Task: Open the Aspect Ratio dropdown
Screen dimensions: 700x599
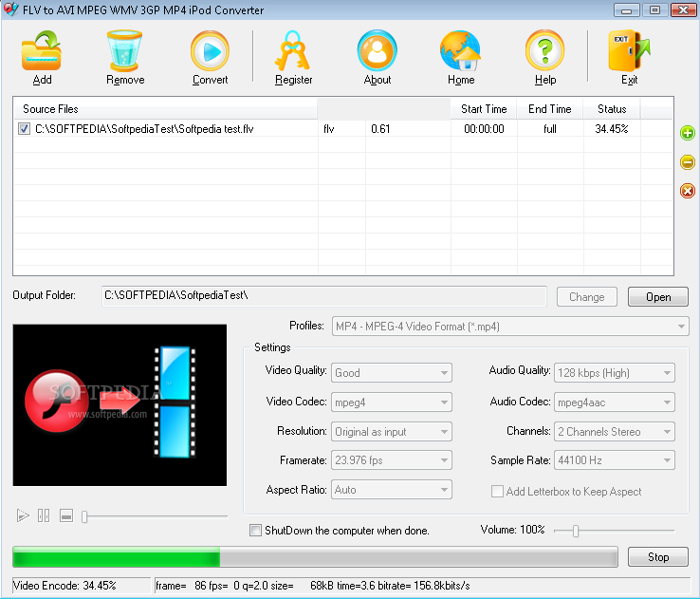Action: tap(392, 490)
